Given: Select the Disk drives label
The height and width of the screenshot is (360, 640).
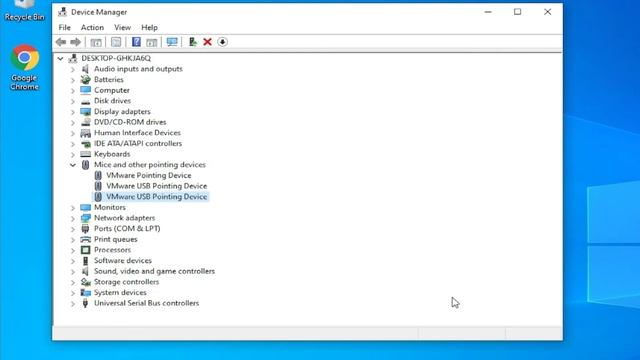Looking at the screenshot, I should pyautogui.click(x=112, y=101).
